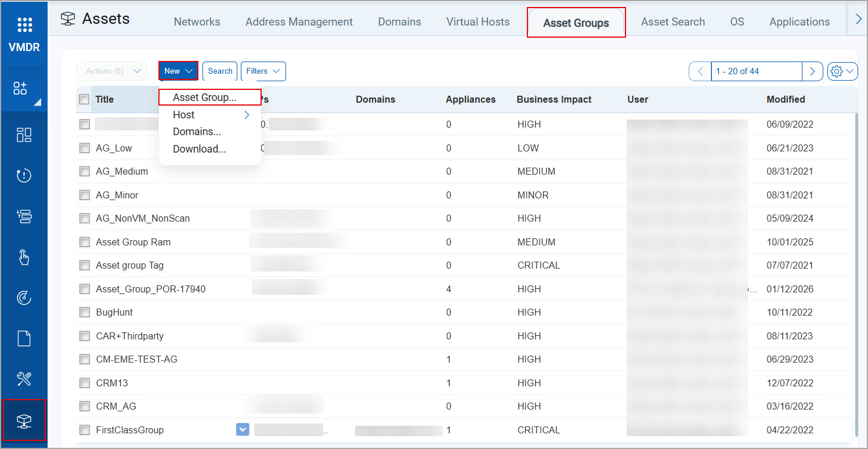Viewport: 868px width, 449px height.
Task: Open the Dashboard sidebar icon
Action: click(x=24, y=135)
